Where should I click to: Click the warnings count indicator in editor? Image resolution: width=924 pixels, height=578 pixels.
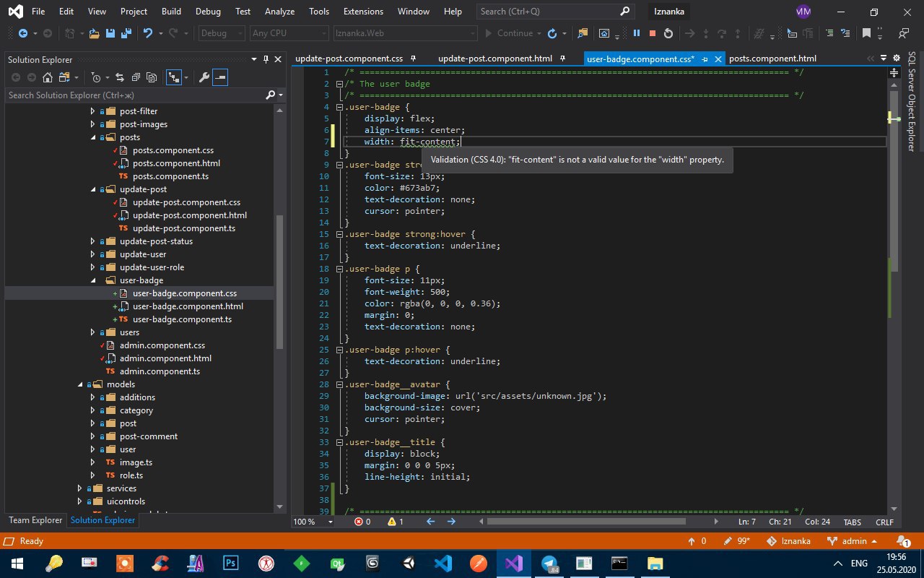396,522
